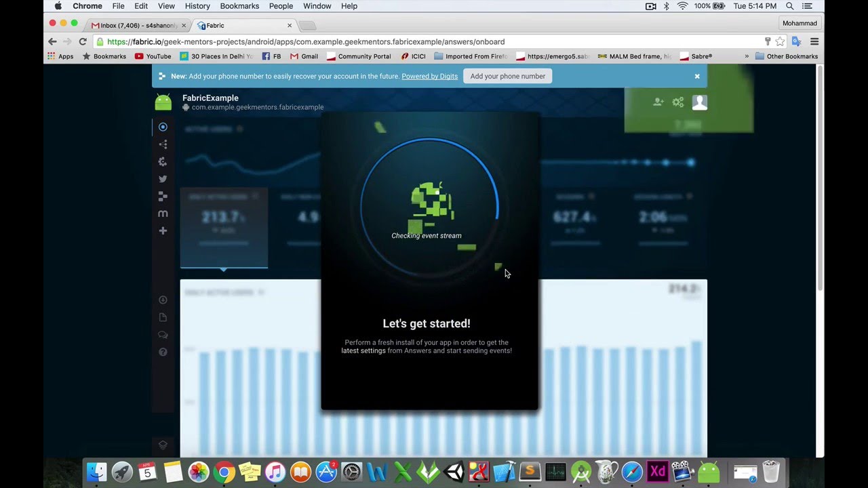Open the user profile avatar
The image size is (868, 488).
pos(699,102)
